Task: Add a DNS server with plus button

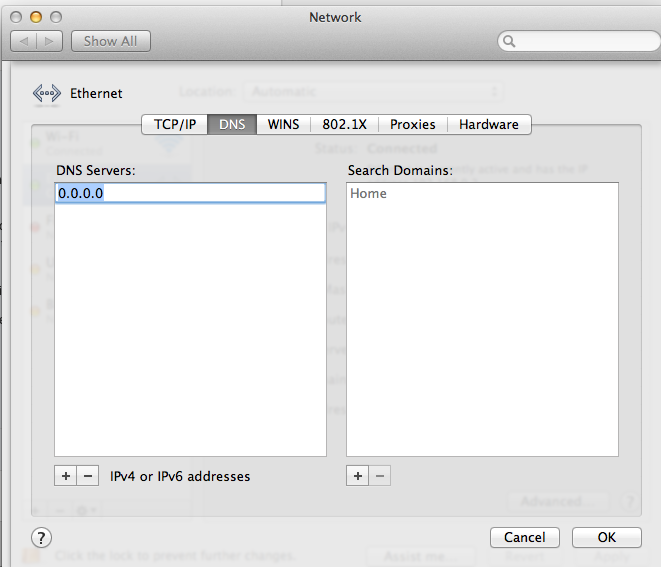Action: click(65, 476)
